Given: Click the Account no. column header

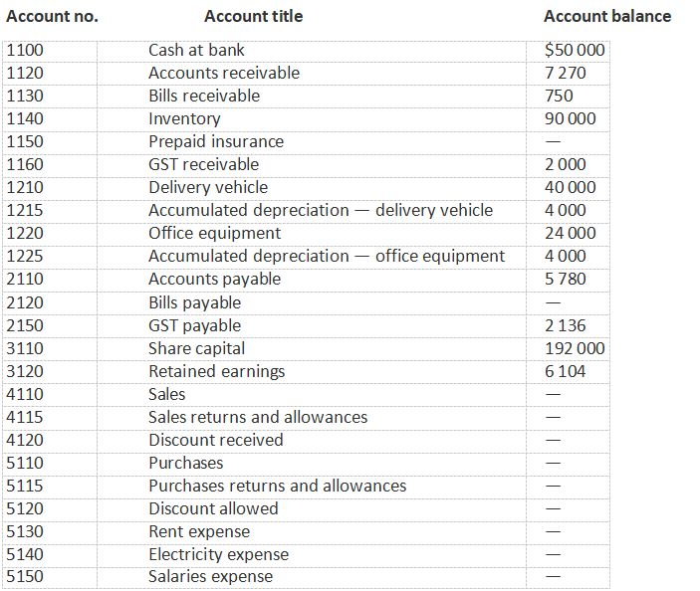Looking at the screenshot, I should [52, 16].
